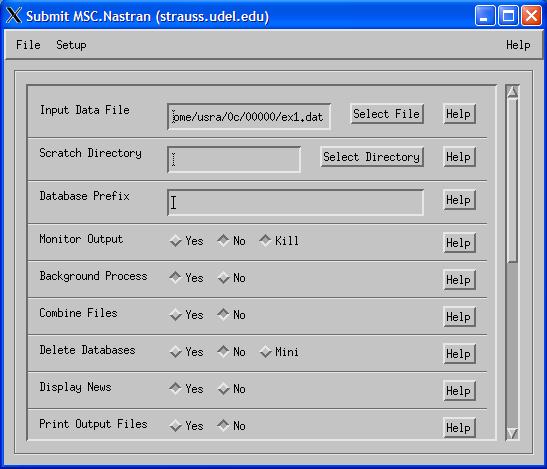
Task: Open the Help menu in menu bar
Action: [x=518, y=45]
